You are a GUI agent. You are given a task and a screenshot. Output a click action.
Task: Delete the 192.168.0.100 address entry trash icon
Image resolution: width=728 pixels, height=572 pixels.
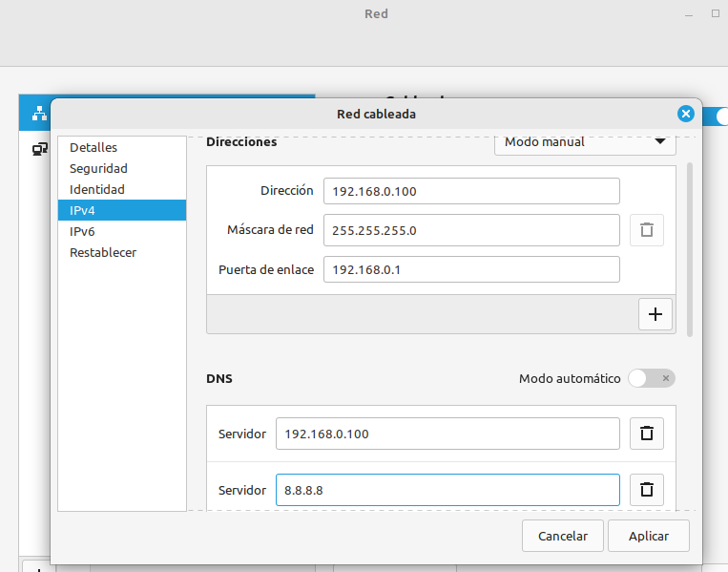click(646, 230)
